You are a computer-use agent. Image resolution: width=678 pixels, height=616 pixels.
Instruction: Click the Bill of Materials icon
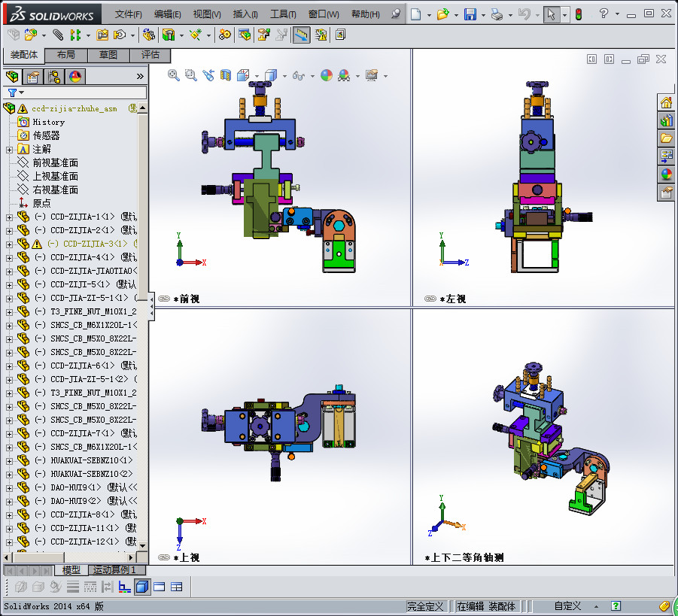click(x=245, y=35)
